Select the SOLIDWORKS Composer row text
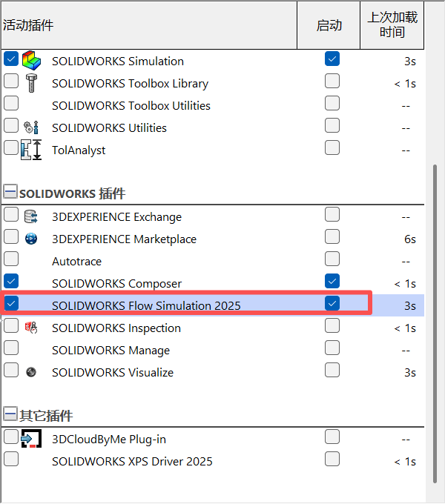445x504 pixels. pyautogui.click(x=116, y=284)
